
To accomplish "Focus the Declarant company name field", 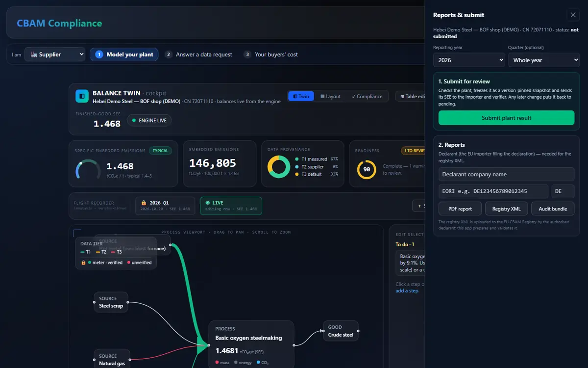I will tap(506, 174).
